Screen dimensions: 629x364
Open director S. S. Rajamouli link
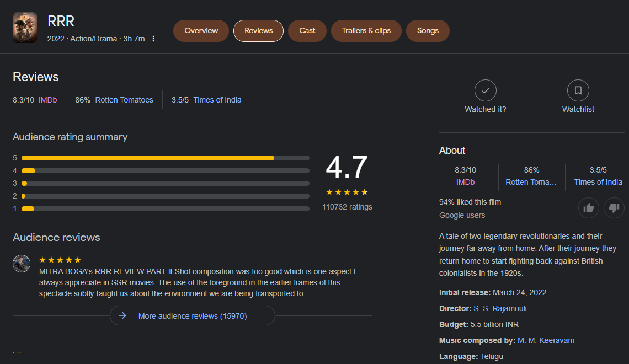coord(500,308)
